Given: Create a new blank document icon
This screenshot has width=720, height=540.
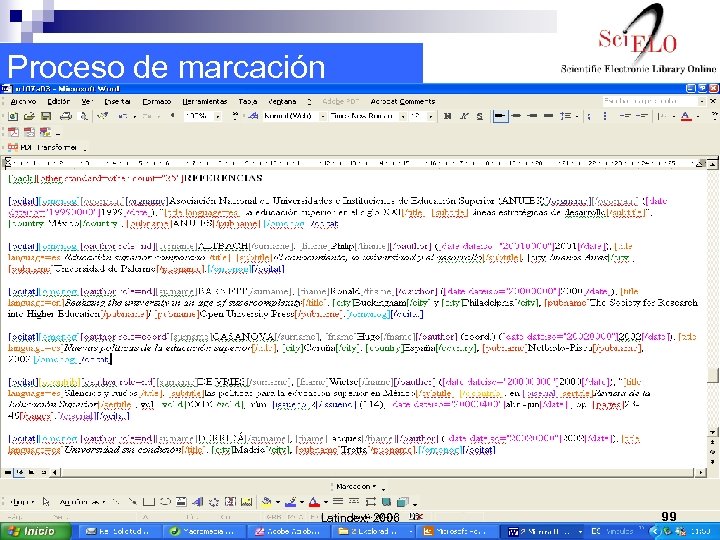Looking at the screenshot, I should (x=13, y=117).
